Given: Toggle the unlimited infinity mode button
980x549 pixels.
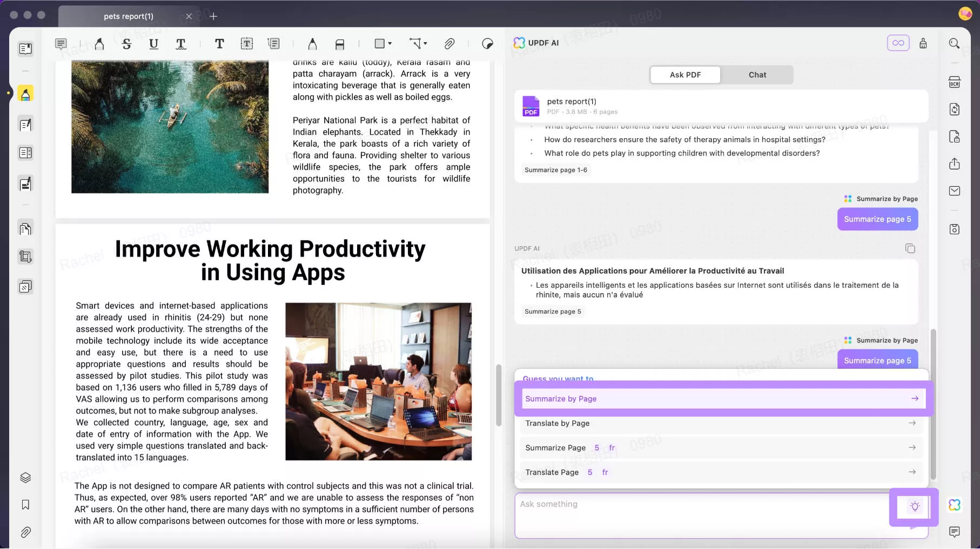Looking at the screenshot, I should click(x=898, y=43).
